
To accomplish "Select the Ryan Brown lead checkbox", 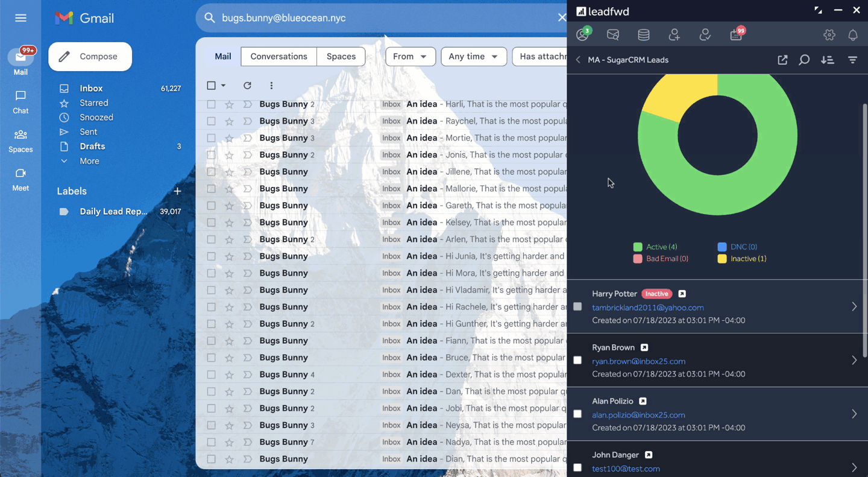I will (x=577, y=360).
